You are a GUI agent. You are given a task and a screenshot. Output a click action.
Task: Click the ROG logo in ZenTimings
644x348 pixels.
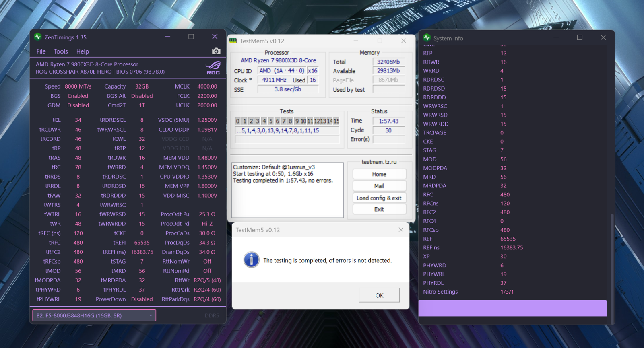[213, 68]
